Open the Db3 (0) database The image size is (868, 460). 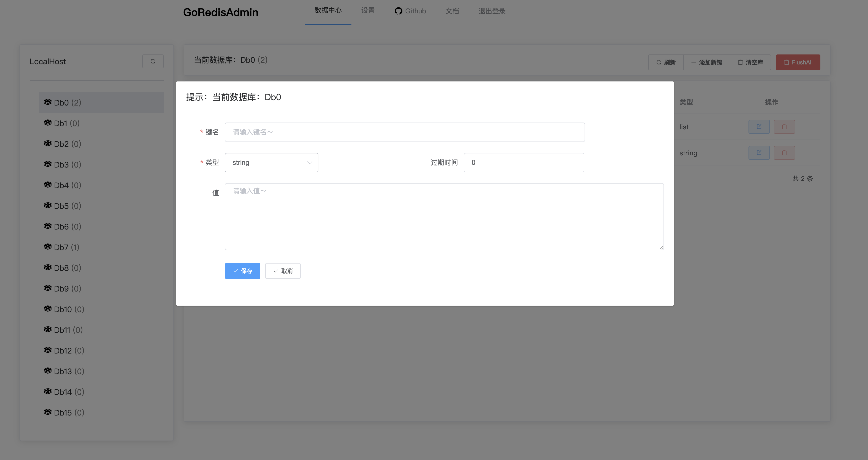(x=102, y=165)
